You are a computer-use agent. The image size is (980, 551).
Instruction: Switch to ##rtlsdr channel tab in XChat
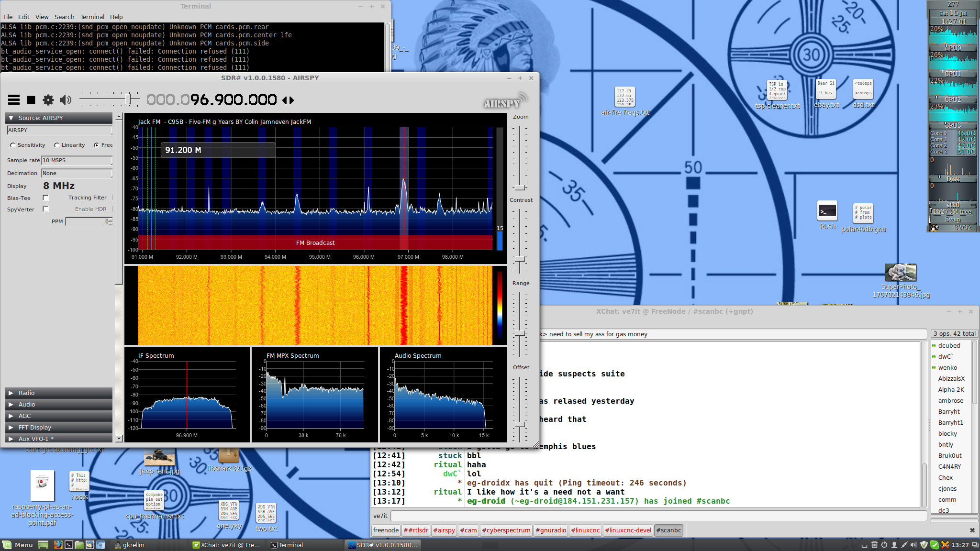click(x=416, y=530)
